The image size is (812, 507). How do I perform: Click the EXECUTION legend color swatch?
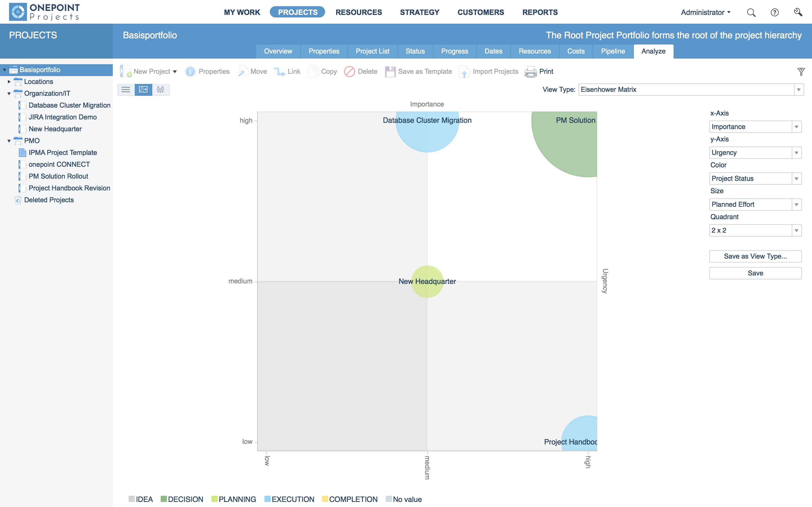pos(267,499)
